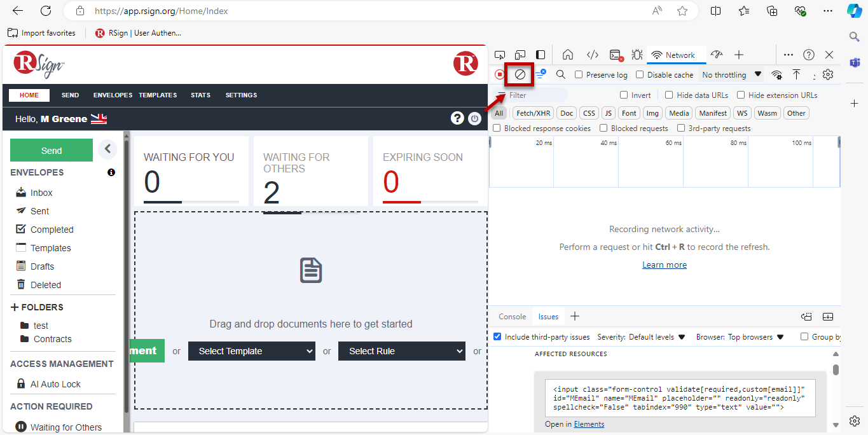Open network conditions icon

point(776,74)
